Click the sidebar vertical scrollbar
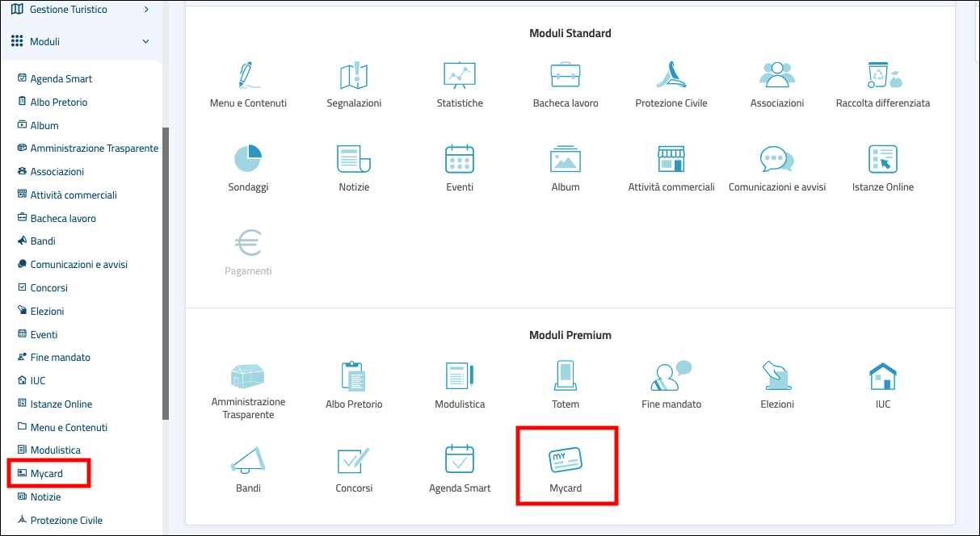Screen dimensions: 980x536 pos(166,274)
